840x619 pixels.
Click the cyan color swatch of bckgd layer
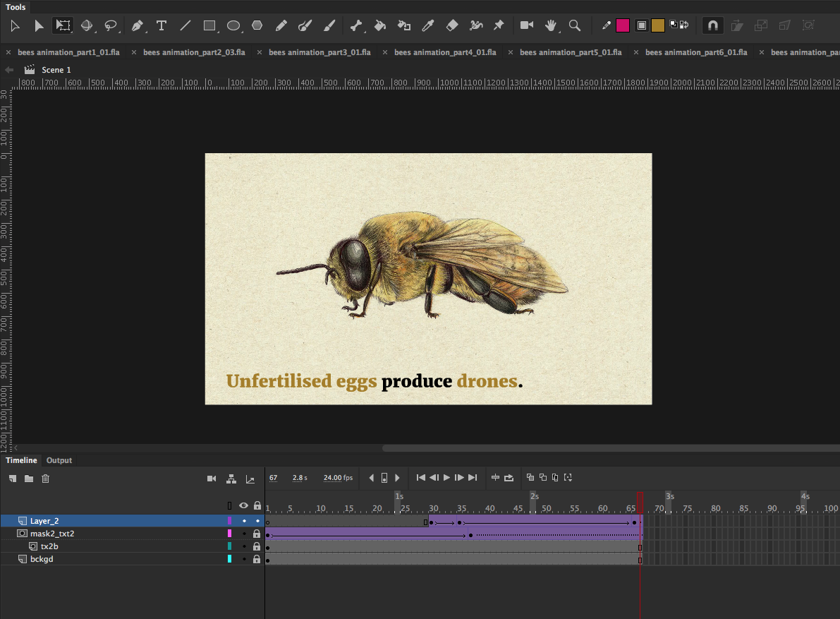click(x=230, y=559)
